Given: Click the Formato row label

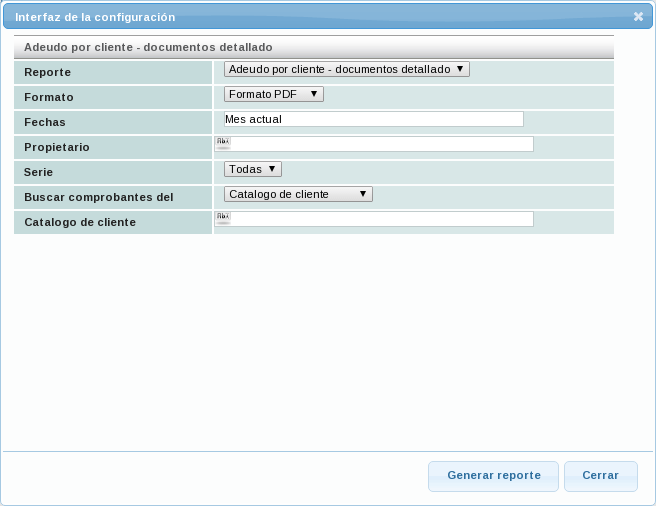Looking at the screenshot, I should click(49, 98).
